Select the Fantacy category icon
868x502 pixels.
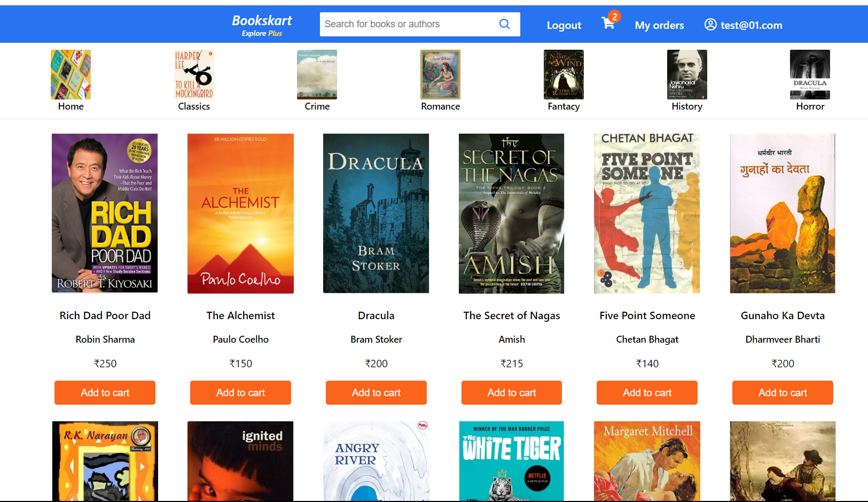pyautogui.click(x=564, y=75)
